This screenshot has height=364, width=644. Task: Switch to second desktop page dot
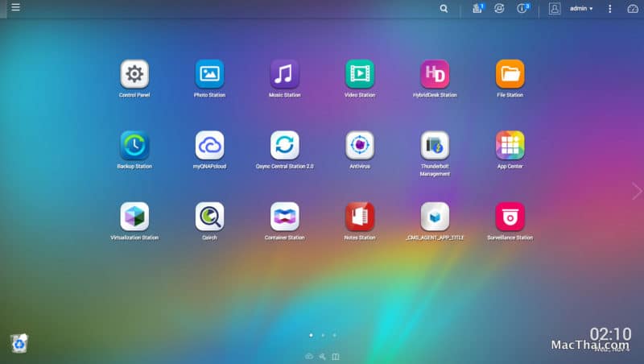tap(323, 335)
